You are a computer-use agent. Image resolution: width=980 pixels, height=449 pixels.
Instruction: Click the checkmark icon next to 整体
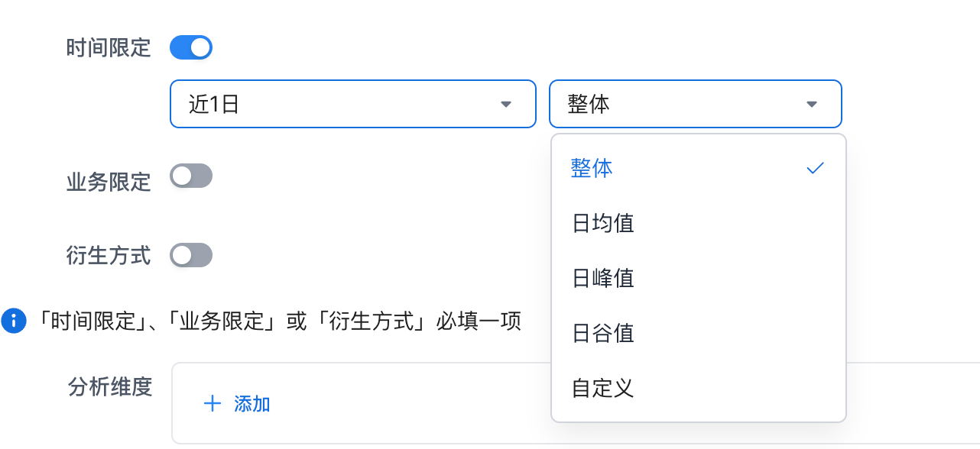point(816,168)
